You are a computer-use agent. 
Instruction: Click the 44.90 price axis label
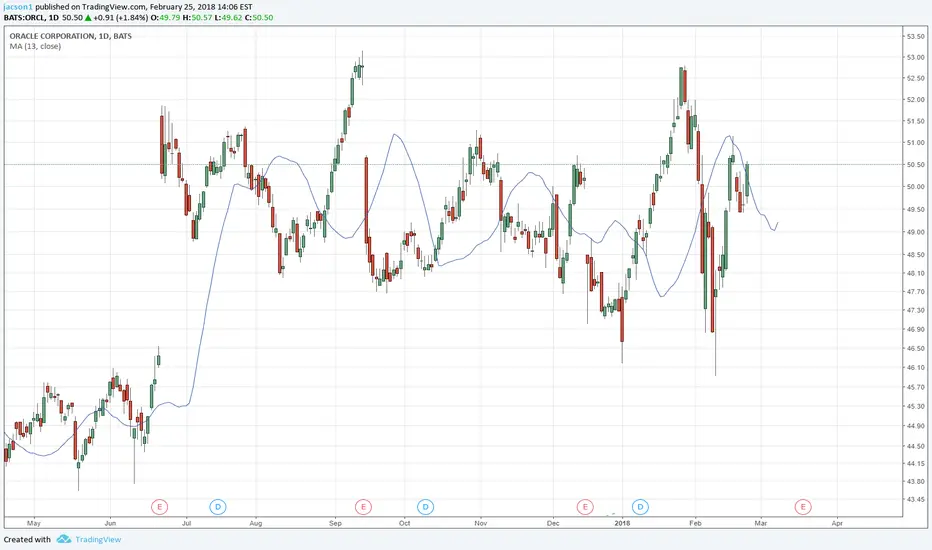coord(915,426)
